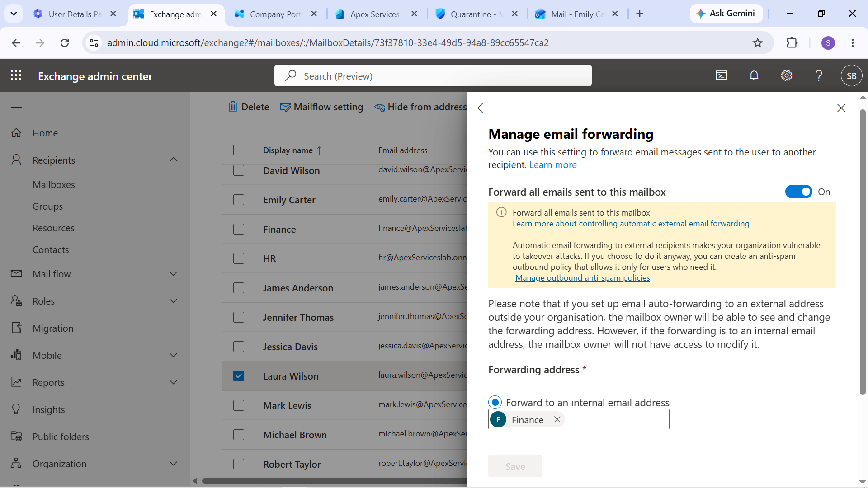Toggle forward all emails switch off
Viewport: 868px width, 488px height.
click(x=799, y=192)
